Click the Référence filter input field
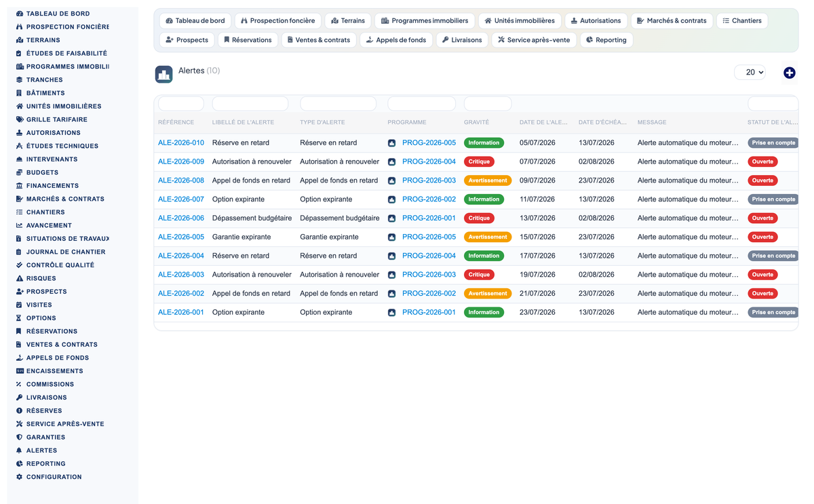This screenshot has height=504, width=814. [x=181, y=104]
